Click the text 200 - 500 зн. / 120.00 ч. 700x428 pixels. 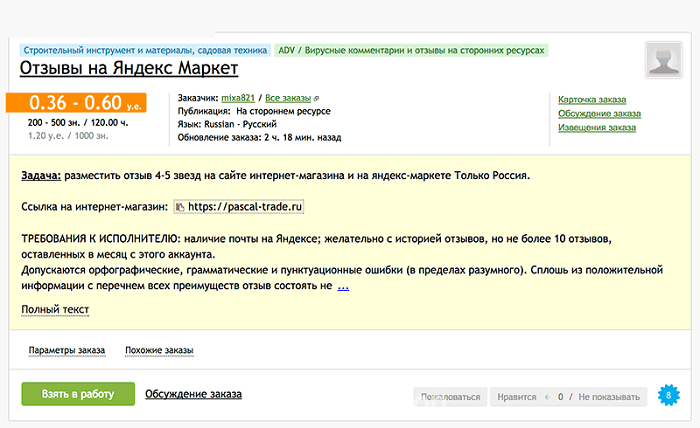coord(78,123)
